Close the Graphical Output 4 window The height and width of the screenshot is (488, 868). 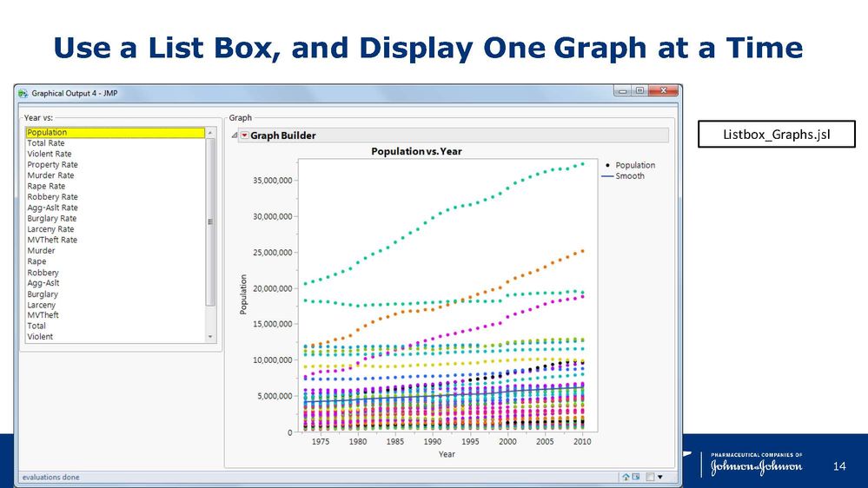click(663, 90)
